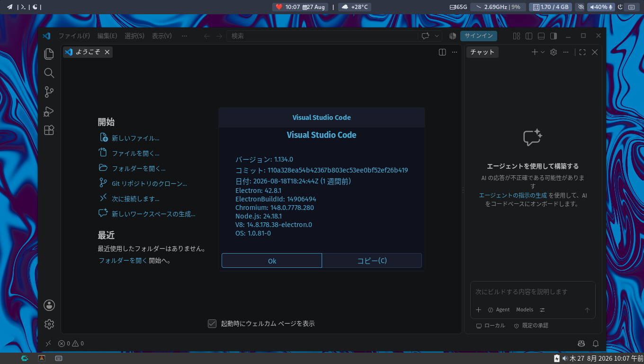Switch to the チャット tab
Viewport: 644px width, 364px height.
point(482,52)
